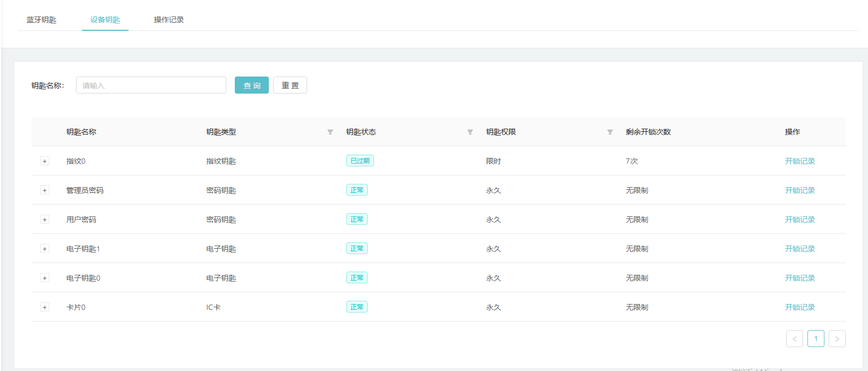Switch to the 蓝牙钥匙 tab

41,20
